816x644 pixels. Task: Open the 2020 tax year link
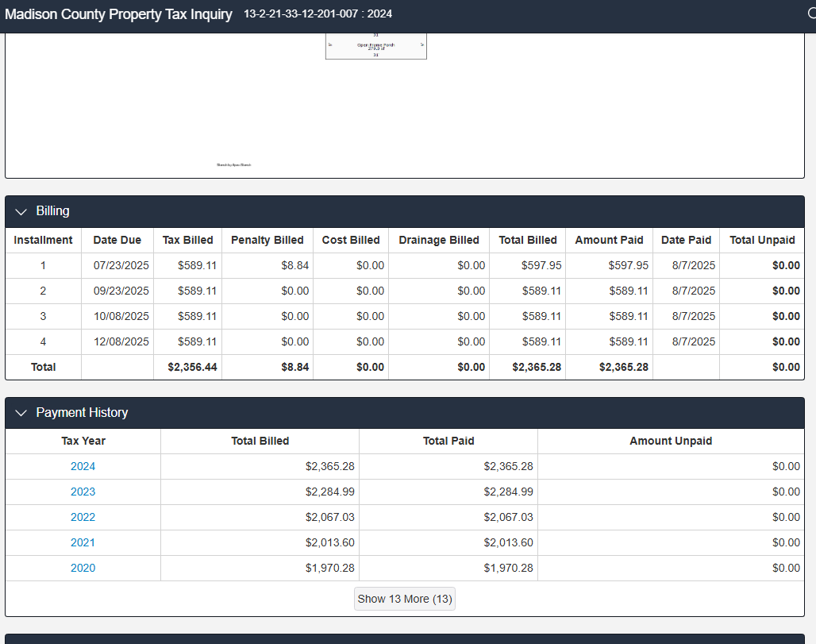[x=83, y=568]
